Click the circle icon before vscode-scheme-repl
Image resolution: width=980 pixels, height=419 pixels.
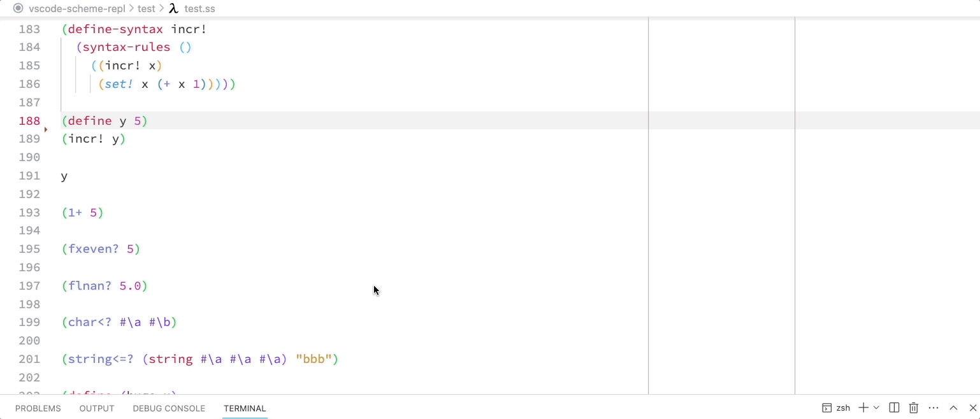(18, 9)
